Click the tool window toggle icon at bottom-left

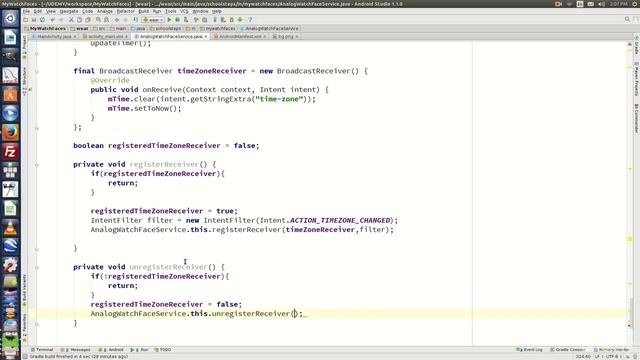tap(25, 357)
